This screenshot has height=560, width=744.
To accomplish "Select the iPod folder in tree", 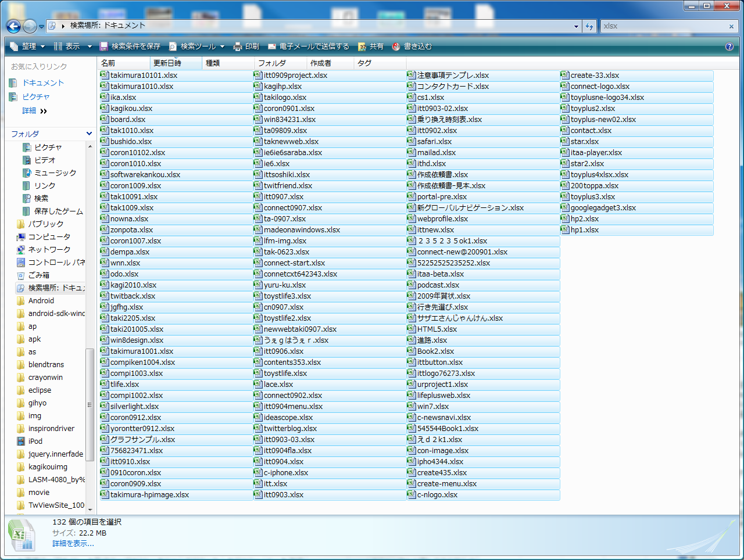I will (x=35, y=441).
